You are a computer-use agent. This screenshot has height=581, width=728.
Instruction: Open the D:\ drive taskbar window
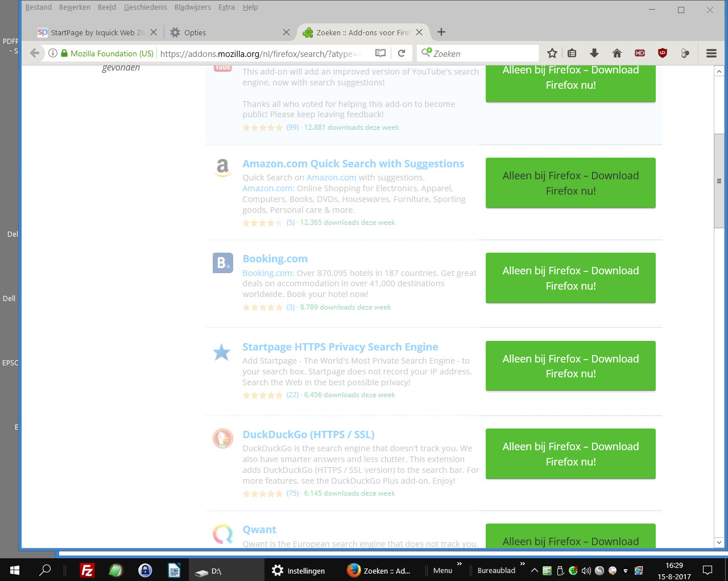[x=226, y=570]
